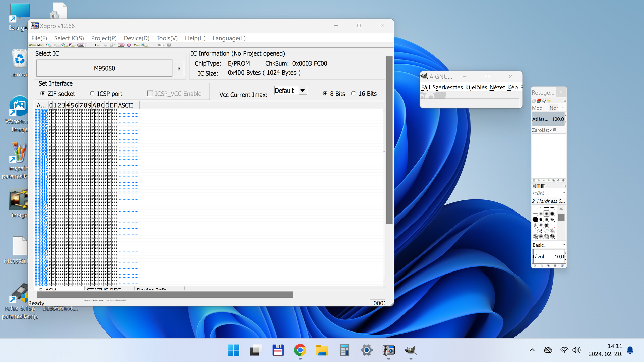Click the PROG. program chip icon

121,45
